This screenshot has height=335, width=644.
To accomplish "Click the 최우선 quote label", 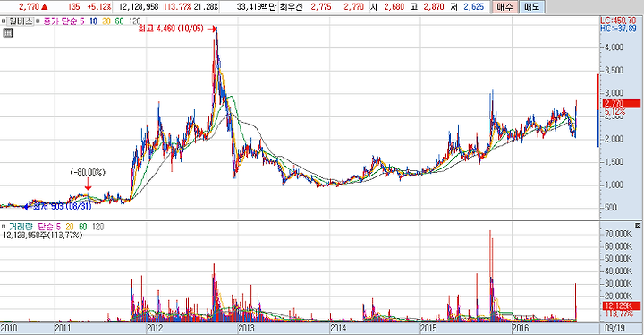I will 291,6.
